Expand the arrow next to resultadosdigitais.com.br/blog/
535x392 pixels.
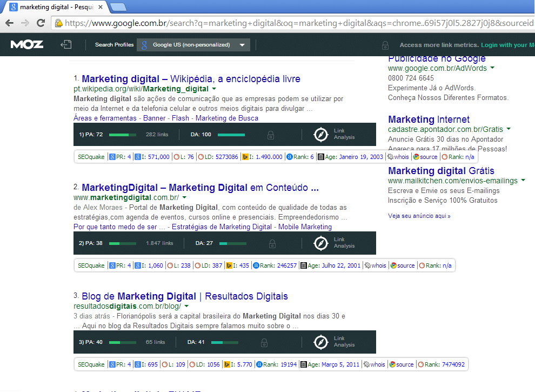click(186, 306)
